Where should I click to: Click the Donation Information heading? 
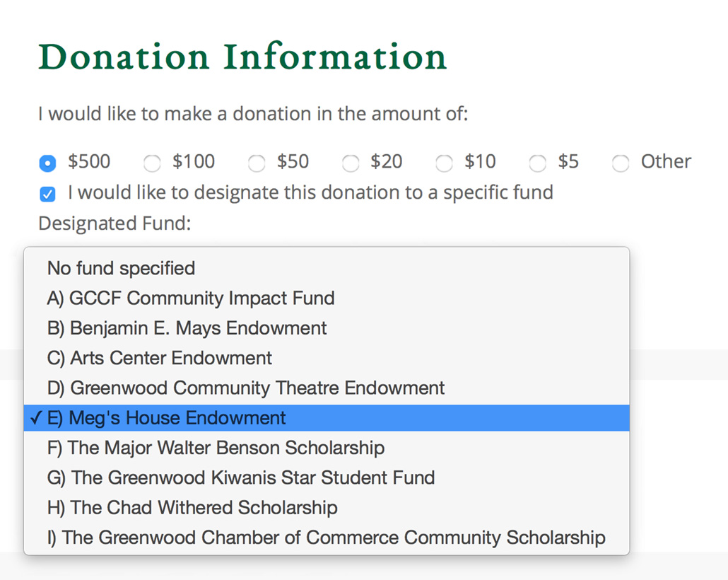[242, 57]
